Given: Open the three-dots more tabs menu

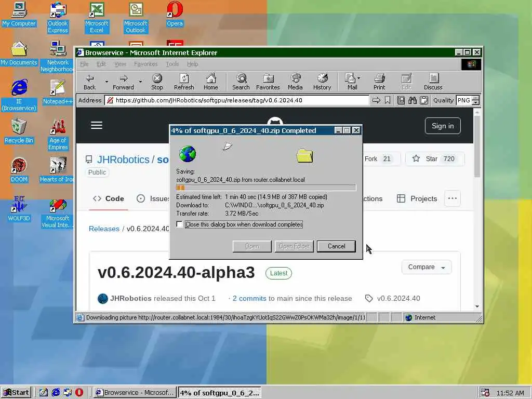Looking at the screenshot, I should click(x=453, y=198).
